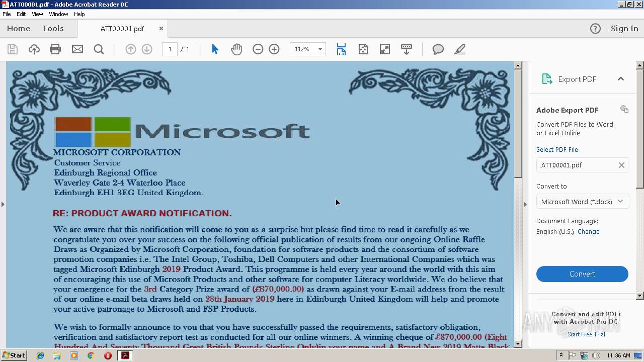Click the Export PDF panel icon
The width and height of the screenshot is (644, 362).
click(547, 79)
